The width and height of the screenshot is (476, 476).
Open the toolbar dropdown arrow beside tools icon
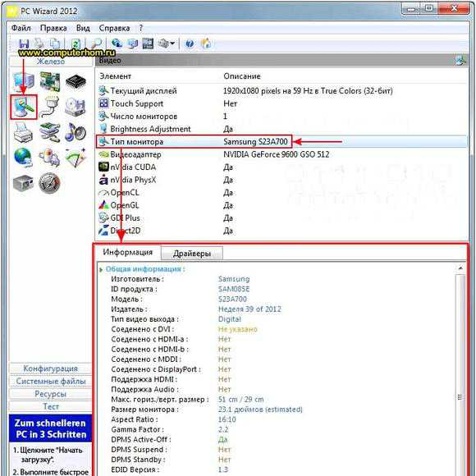pos(172,43)
